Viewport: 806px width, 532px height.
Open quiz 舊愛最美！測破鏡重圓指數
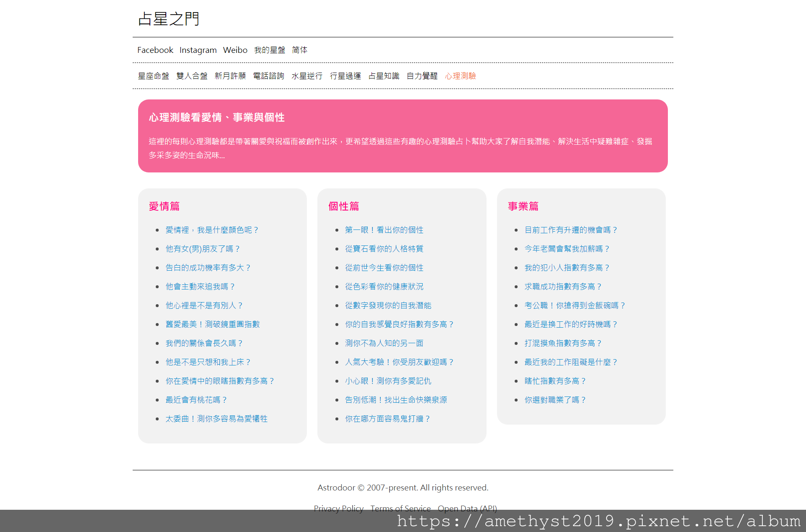tap(213, 324)
